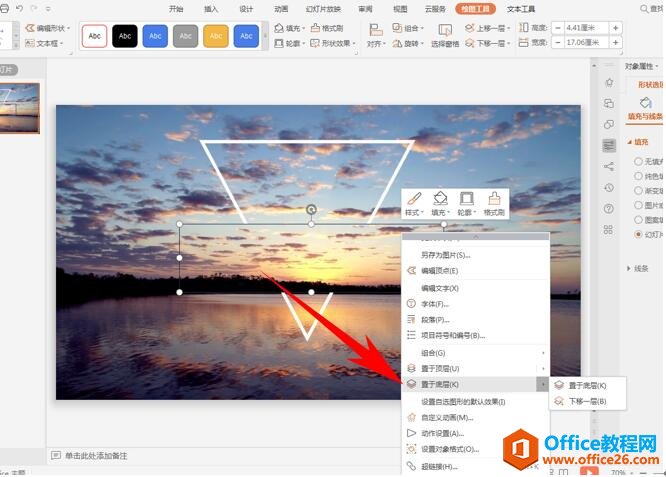Select the 绘图工具 (Drawing Tools) tab
The width and height of the screenshot is (666, 477).
[x=475, y=9]
